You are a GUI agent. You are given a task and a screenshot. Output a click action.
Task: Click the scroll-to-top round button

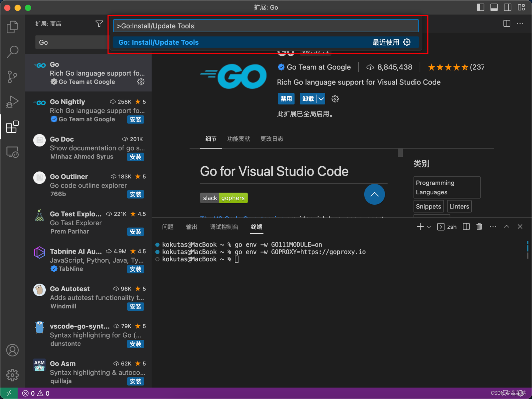point(375,194)
